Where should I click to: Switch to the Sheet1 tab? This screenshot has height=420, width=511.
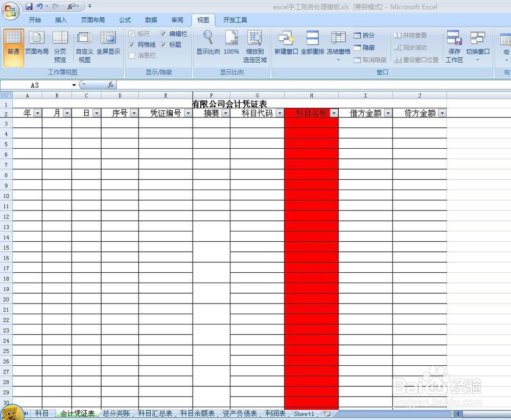(304, 413)
